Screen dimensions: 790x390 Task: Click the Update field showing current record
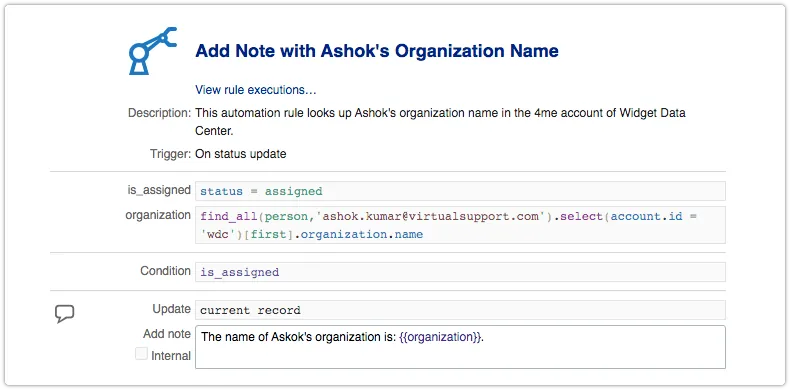(x=460, y=310)
